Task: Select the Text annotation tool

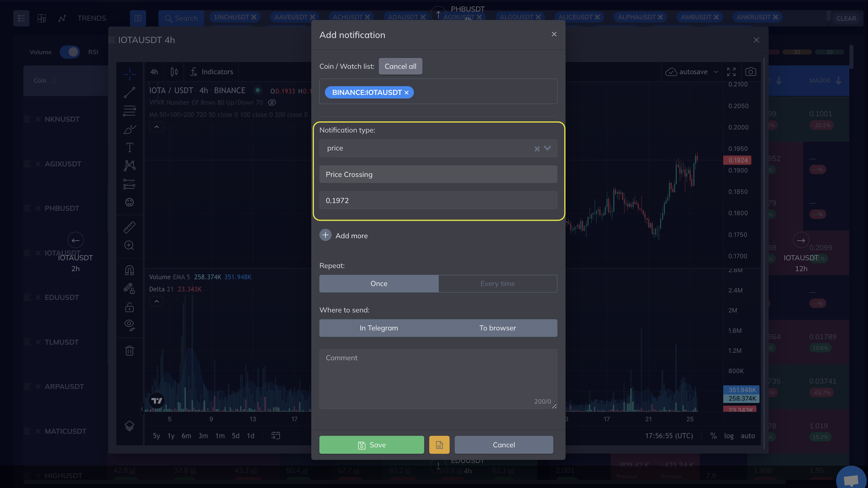Action: pos(129,147)
